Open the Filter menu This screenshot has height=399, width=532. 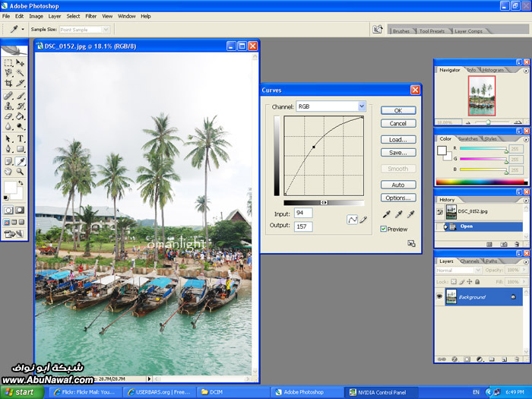91,16
